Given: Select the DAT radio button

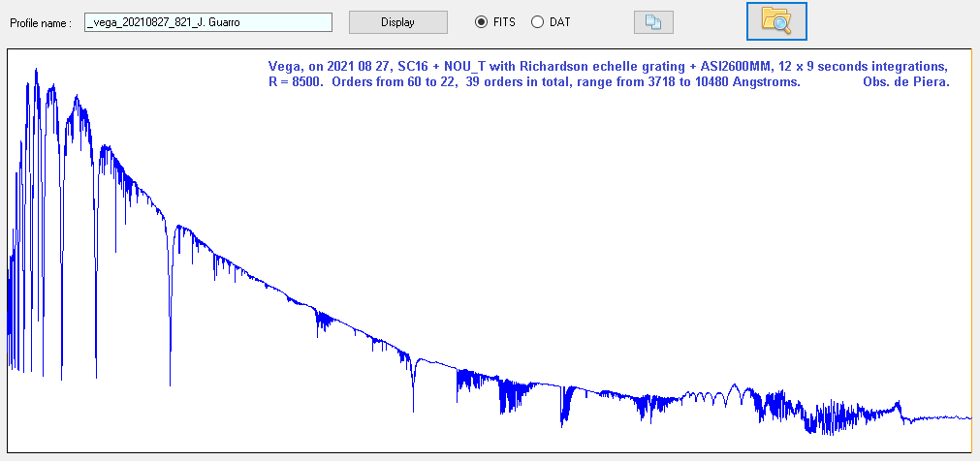Looking at the screenshot, I should (537, 22).
